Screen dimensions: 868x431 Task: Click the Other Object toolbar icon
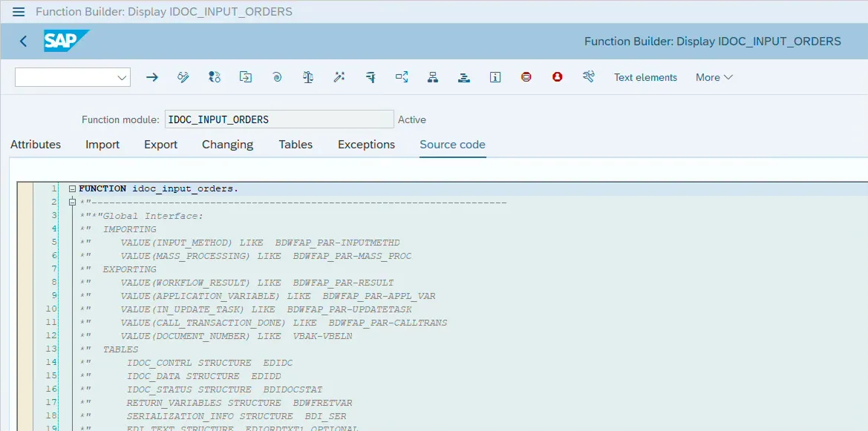[215, 77]
